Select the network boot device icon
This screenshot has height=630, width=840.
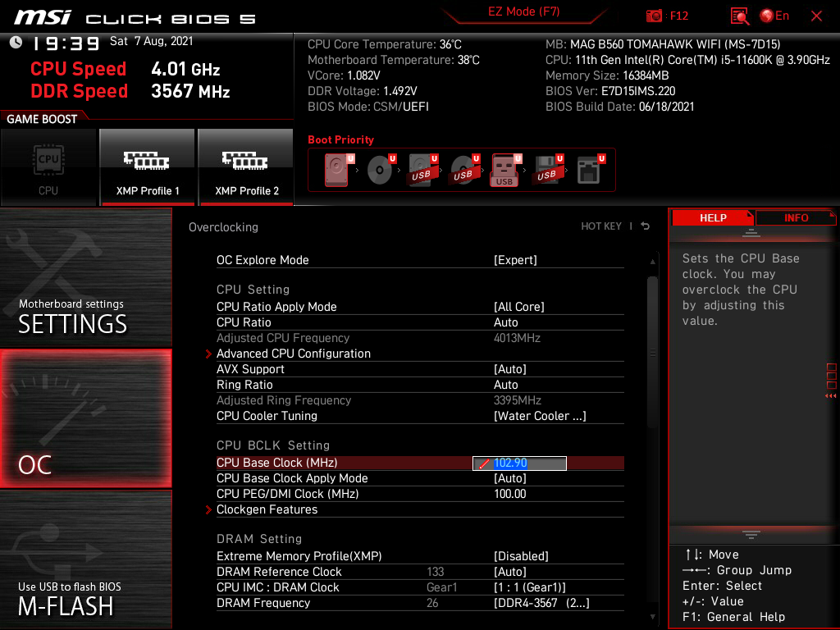[591, 170]
